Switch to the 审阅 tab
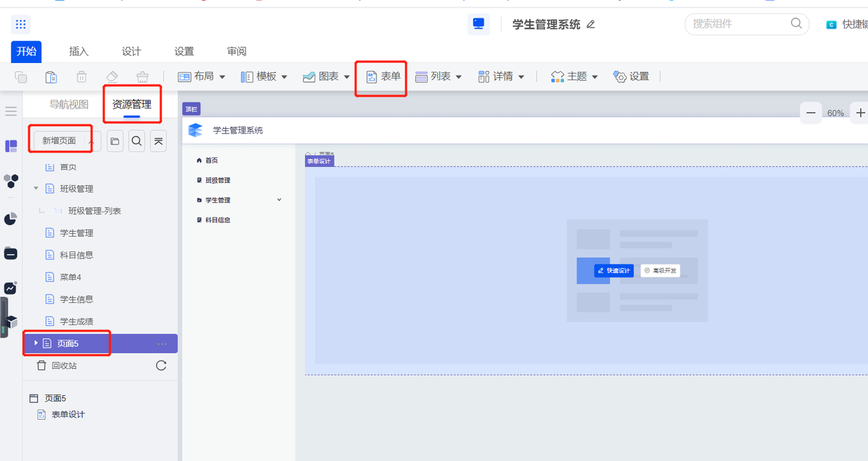The height and width of the screenshot is (461, 868). click(x=237, y=52)
